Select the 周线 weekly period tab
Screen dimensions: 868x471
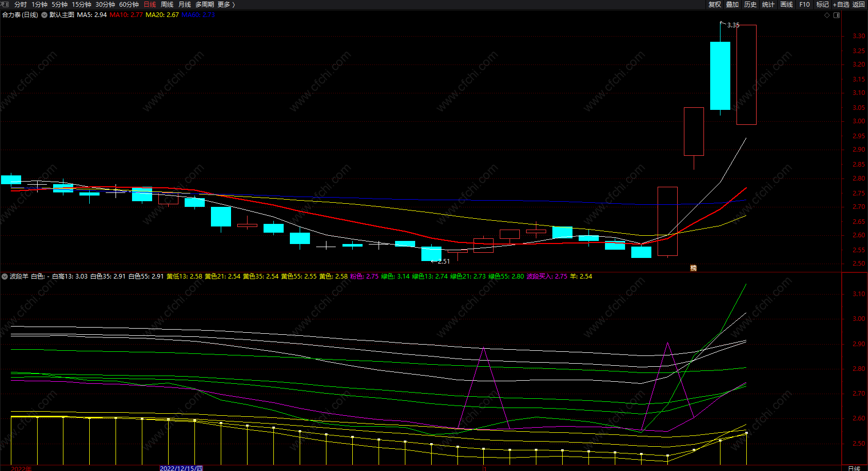167,4
